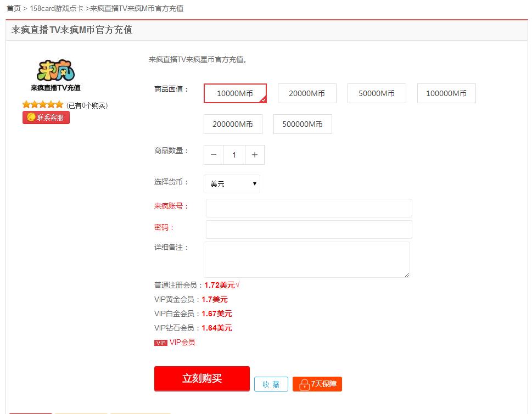Click the red VIP badge icon
The height and width of the screenshot is (414, 532).
161,343
